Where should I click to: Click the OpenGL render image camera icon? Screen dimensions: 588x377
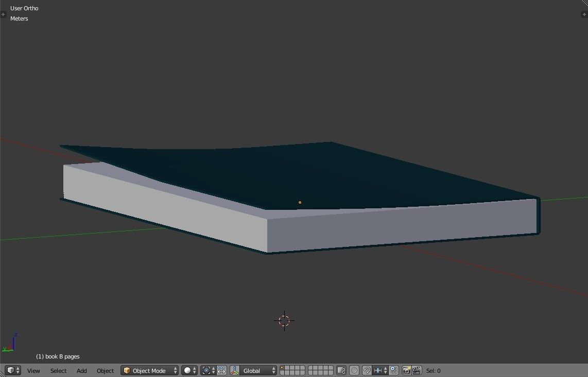[x=406, y=371]
